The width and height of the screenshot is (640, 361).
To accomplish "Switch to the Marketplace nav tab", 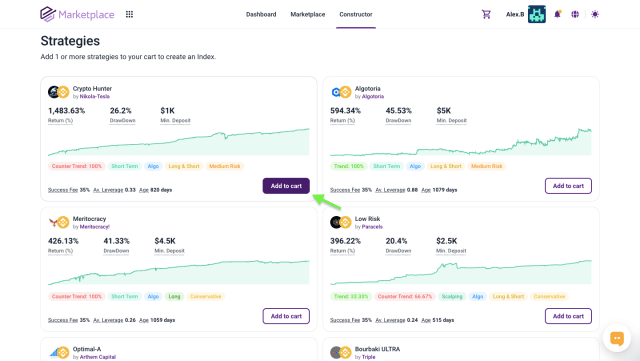I will [x=308, y=14].
